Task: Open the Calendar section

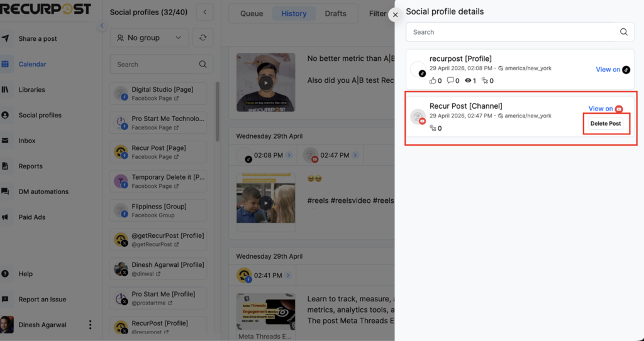Action: click(32, 64)
